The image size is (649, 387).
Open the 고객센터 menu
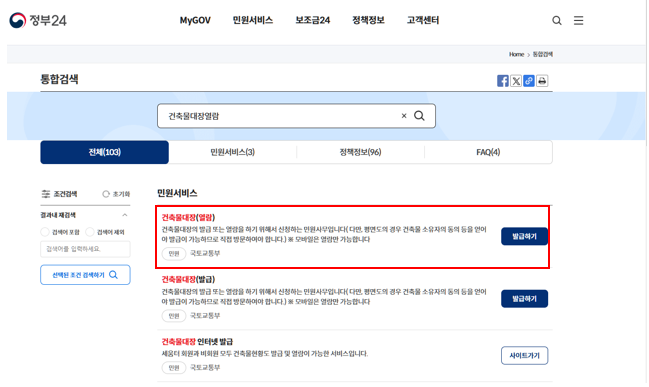click(423, 20)
